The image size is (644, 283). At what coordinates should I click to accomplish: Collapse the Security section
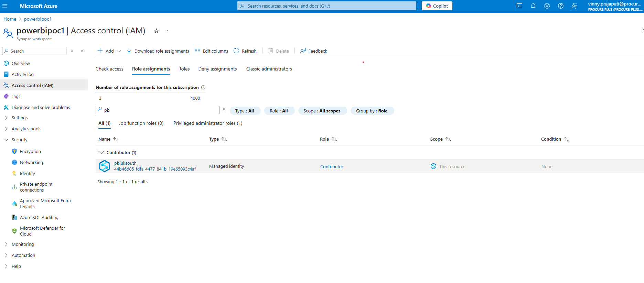point(19,140)
